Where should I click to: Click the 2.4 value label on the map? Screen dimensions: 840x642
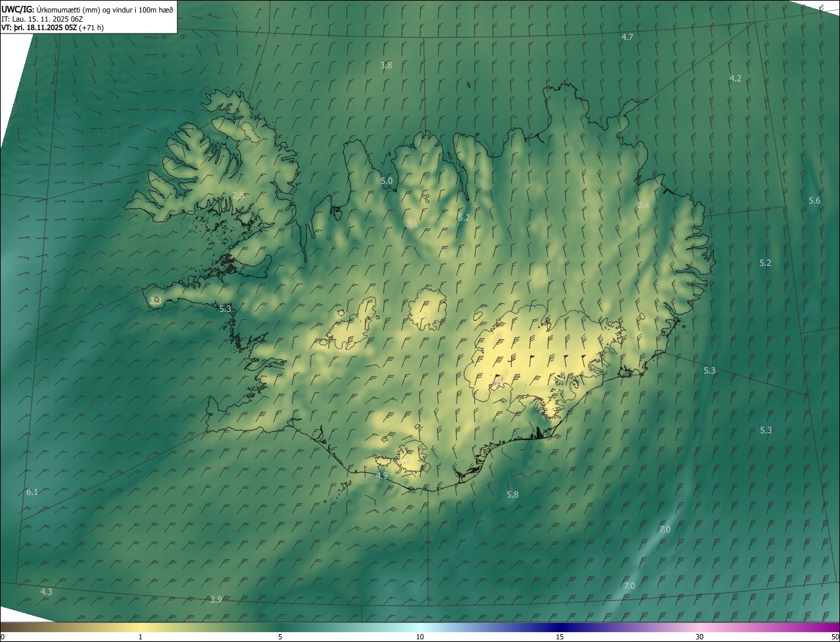click(643, 205)
